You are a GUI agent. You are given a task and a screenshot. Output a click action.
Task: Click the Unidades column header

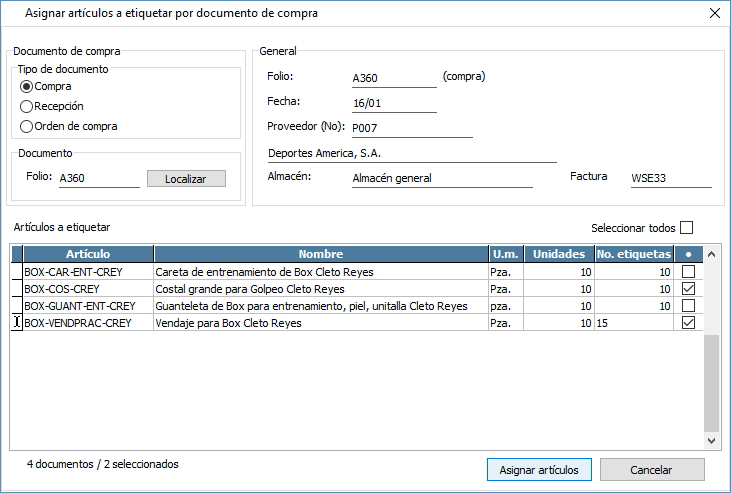click(558, 254)
